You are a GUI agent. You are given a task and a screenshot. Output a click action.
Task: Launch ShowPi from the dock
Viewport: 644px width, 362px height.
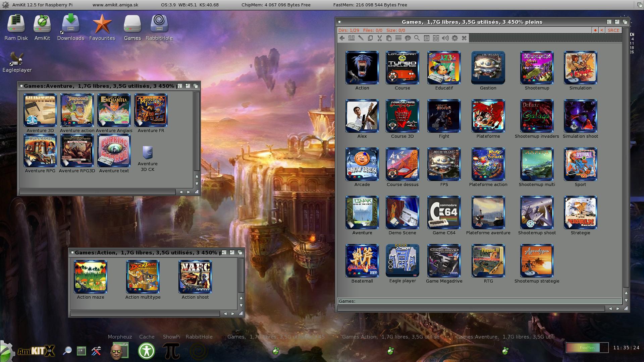[x=171, y=351]
